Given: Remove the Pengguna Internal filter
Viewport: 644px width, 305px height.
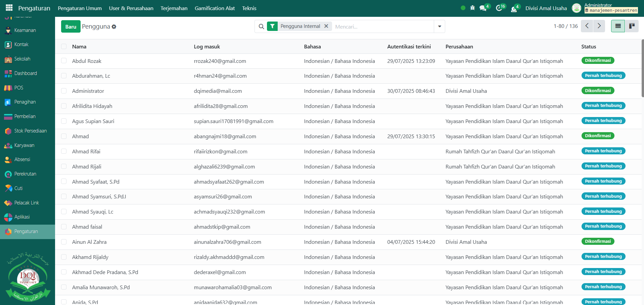Looking at the screenshot, I should tap(326, 26).
